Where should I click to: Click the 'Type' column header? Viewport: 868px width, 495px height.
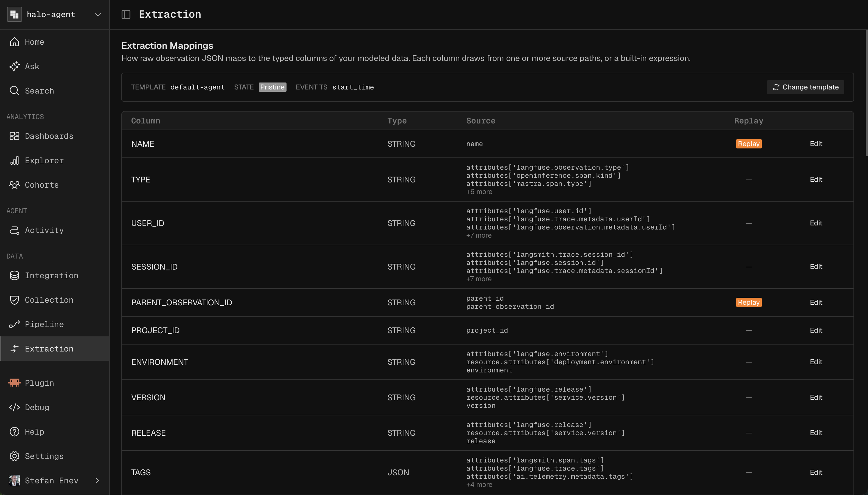pyautogui.click(x=397, y=121)
